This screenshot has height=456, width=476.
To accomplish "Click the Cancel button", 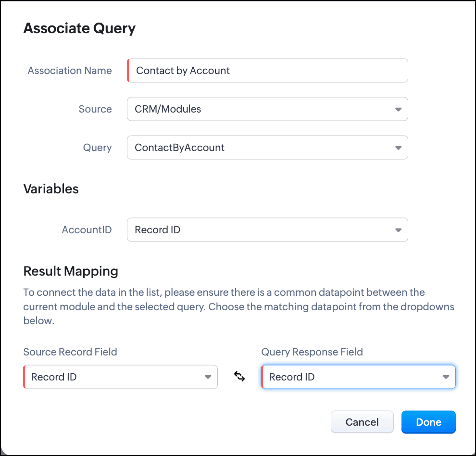I will 362,422.
